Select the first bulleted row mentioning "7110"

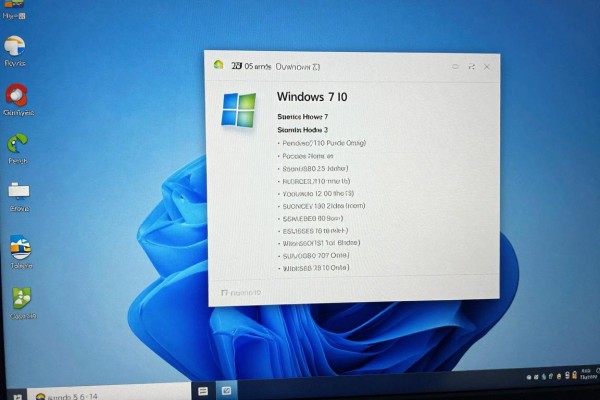tap(322, 143)
